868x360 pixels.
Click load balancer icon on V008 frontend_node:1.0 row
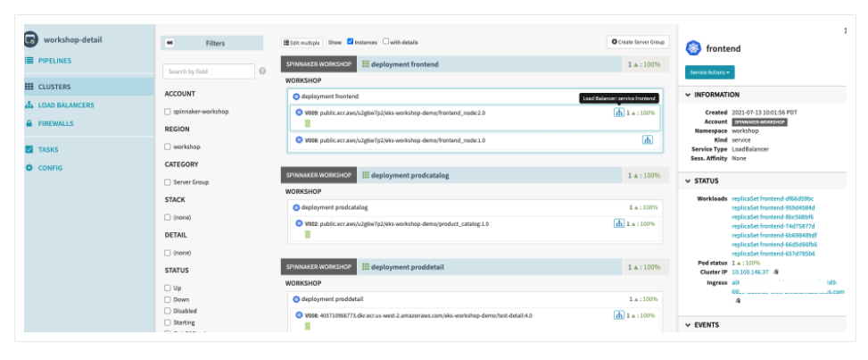pos(647,140)
